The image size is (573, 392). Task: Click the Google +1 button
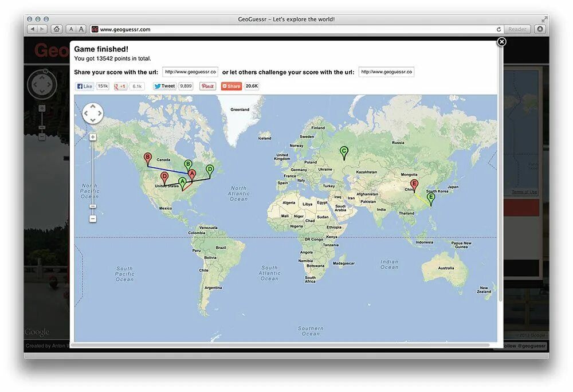[120, 86]
